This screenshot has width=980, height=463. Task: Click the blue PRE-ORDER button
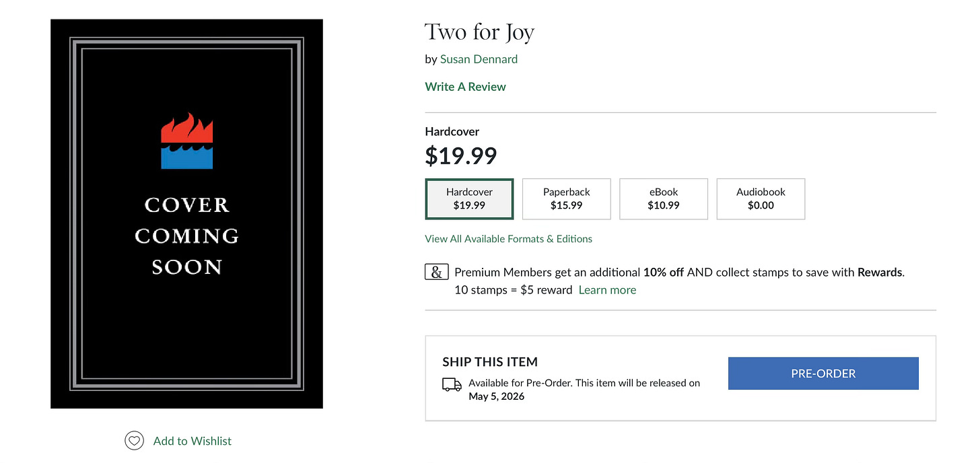(823, 373)
